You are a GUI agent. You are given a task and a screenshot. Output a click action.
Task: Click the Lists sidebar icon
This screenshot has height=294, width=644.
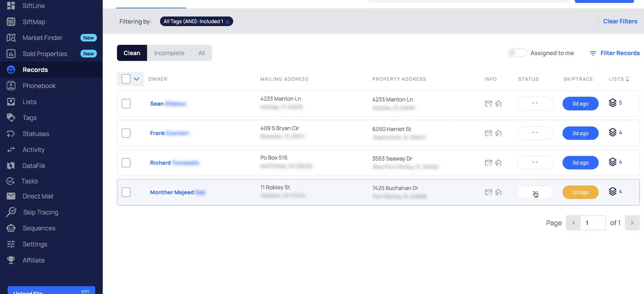pyautogui.click(x=11, y=102)
